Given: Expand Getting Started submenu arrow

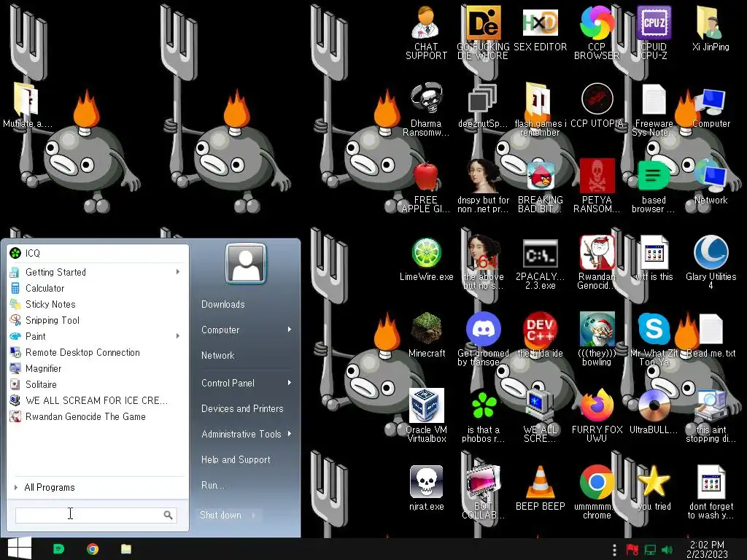Looking at the screenshot, I should tap(178, 272).
